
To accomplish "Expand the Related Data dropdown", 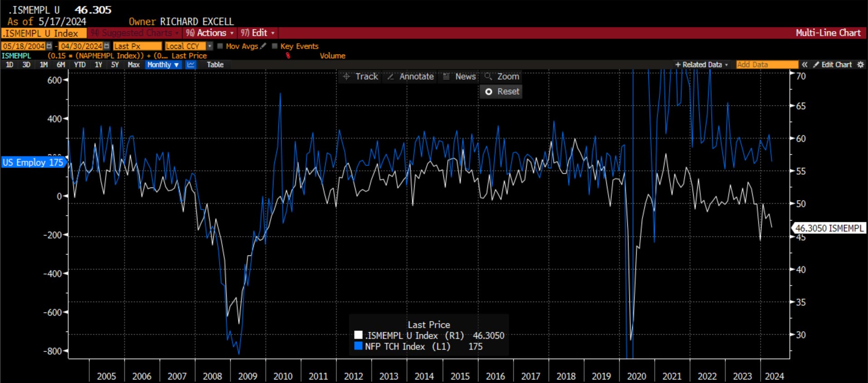I will pos(701,65).
